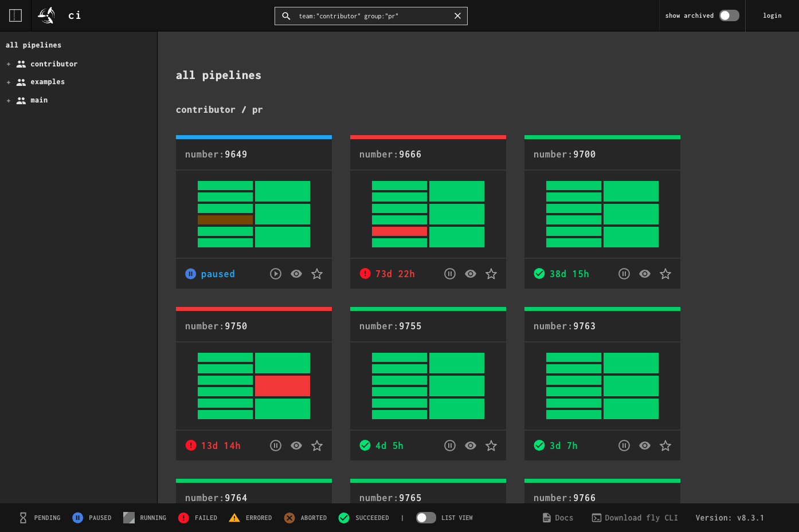The width and height of the screenshot is (799, 532).
Task: Toggle visibility of pipeline number:9649
Action: [x=296, y=274]
